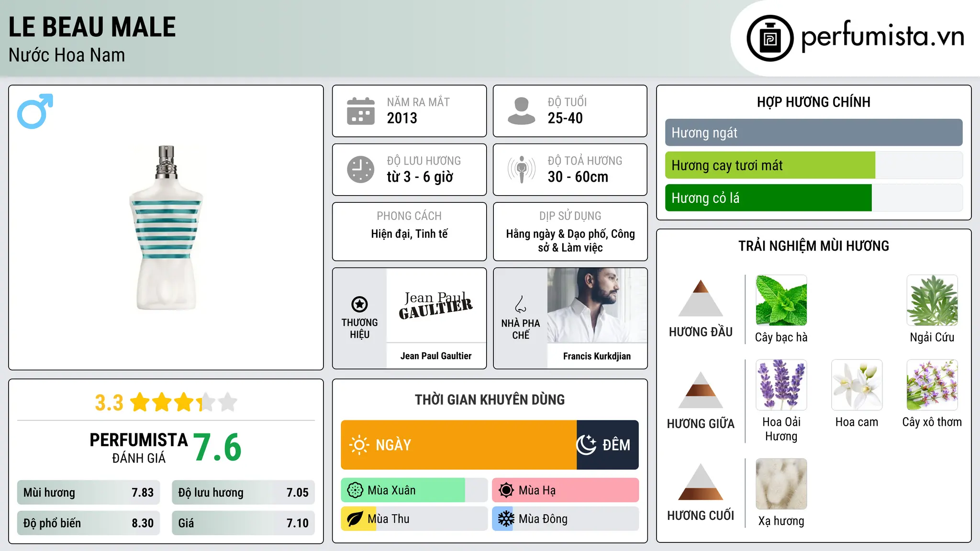Screen dimensions: 980x551
Task: Select the Ngải Cứu note image
Action: click(x=932, y=300)
